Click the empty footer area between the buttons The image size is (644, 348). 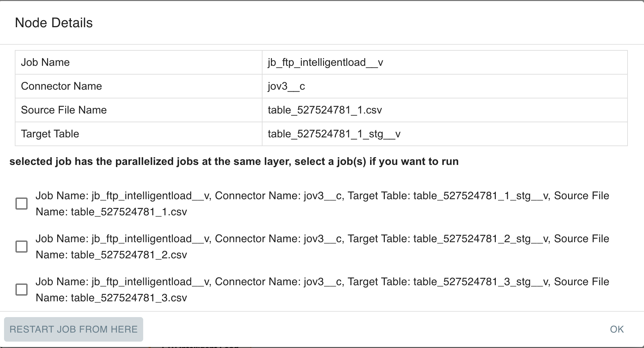point(370,329)
